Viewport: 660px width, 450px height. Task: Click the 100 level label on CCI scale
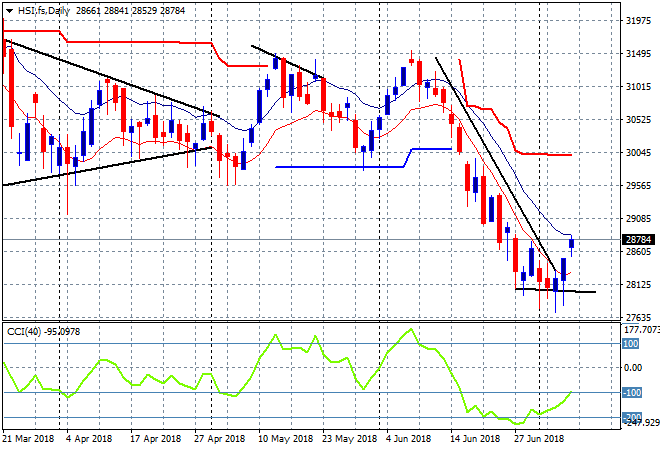(x=631, y=344)
